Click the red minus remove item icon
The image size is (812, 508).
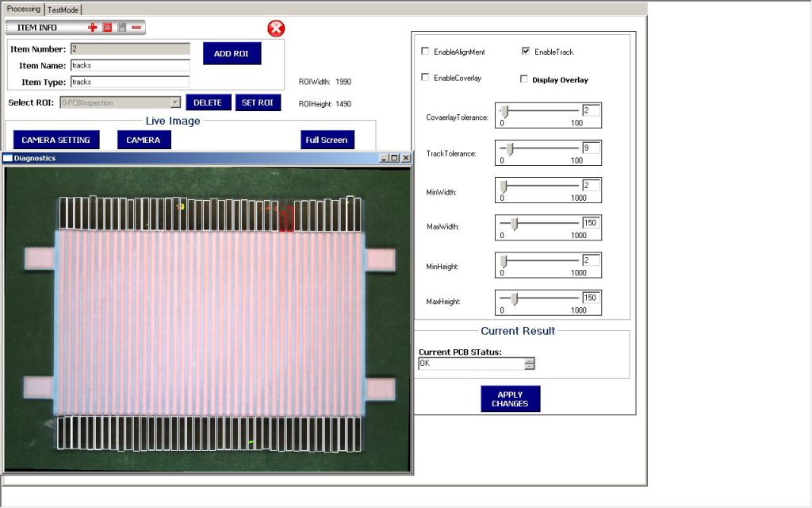click(x=136, y=28)
